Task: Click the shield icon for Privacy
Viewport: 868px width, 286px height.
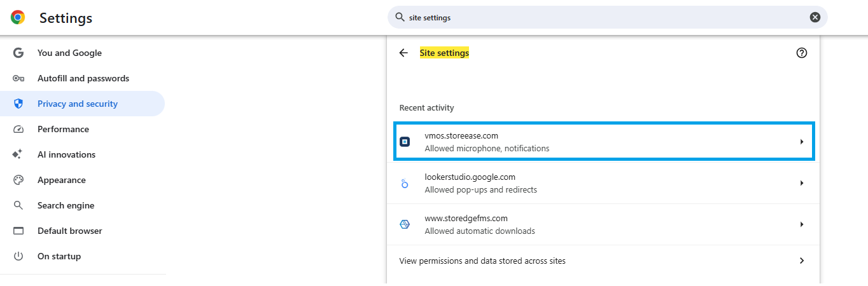Action: [18, 104]
